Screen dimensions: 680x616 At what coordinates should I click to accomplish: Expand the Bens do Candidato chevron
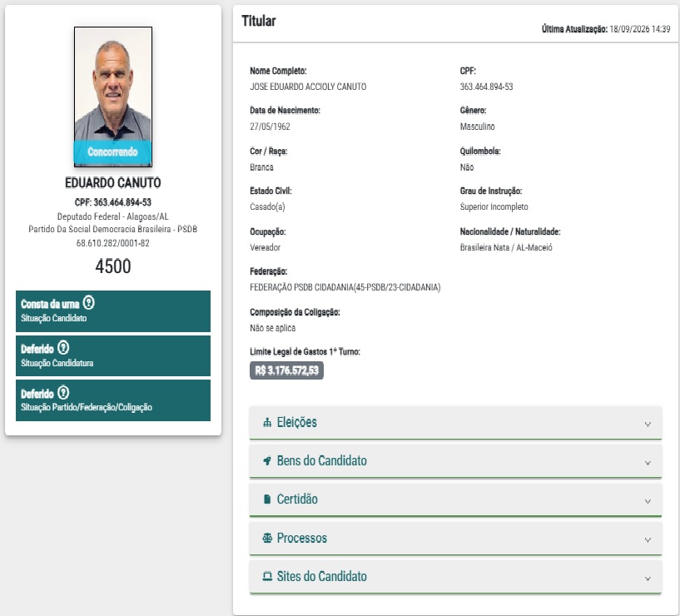pos(648,463)
